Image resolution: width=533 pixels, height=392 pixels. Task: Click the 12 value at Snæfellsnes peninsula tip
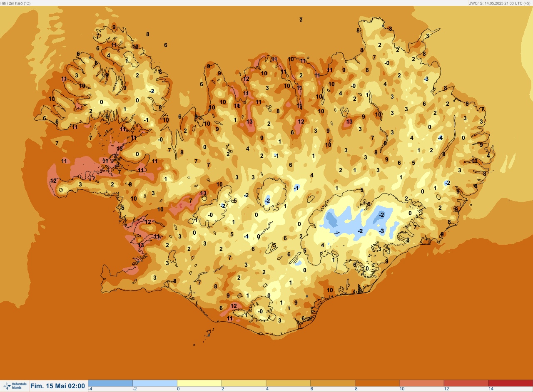53,181
